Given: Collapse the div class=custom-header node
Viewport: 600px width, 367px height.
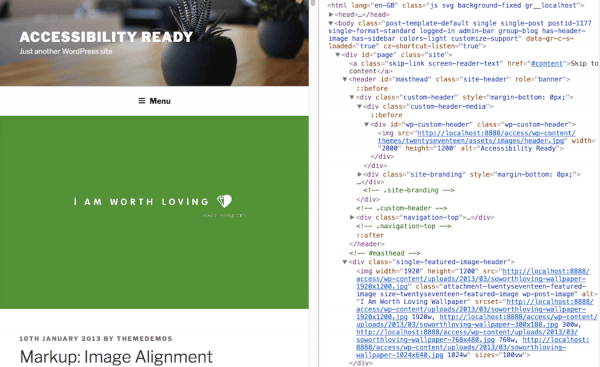Looking at the screenshot, I should click(352, 98).
